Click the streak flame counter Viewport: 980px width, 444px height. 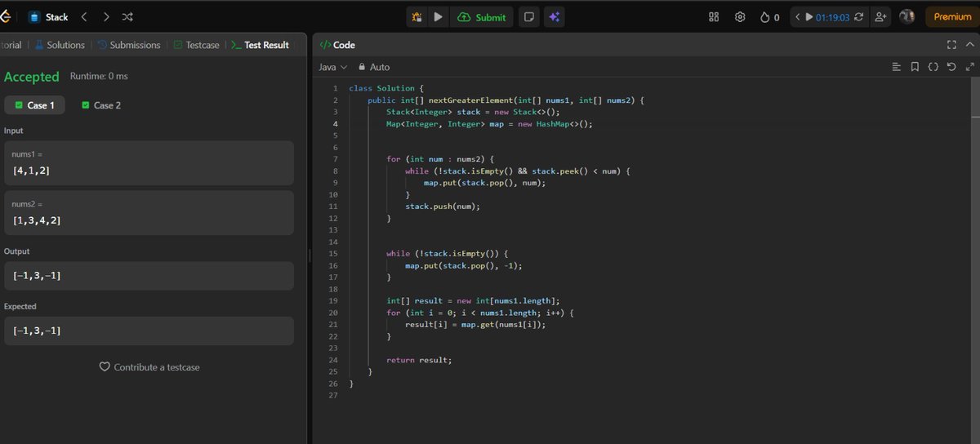click(x=769, y=17)
